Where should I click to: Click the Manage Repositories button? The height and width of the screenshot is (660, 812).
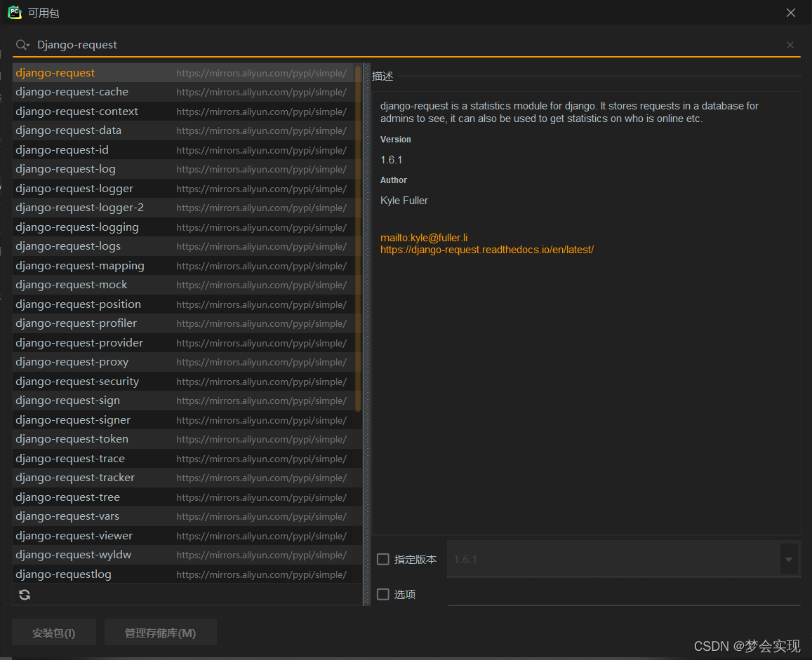[x=160, y=633]
